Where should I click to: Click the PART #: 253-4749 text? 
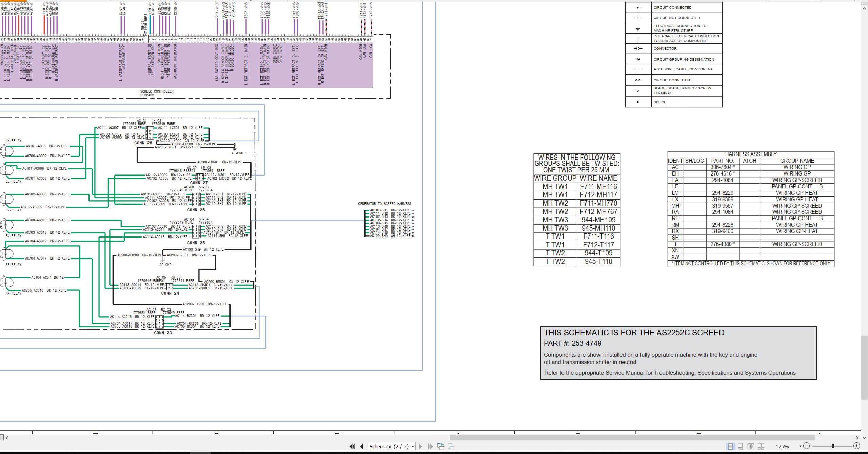tap(573, 343)
